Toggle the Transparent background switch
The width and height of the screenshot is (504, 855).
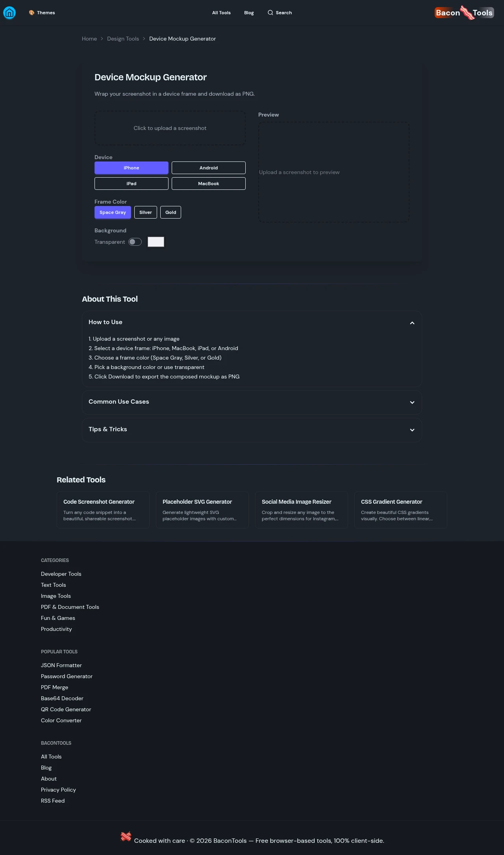pyautogui.click(x=135, y=242)
